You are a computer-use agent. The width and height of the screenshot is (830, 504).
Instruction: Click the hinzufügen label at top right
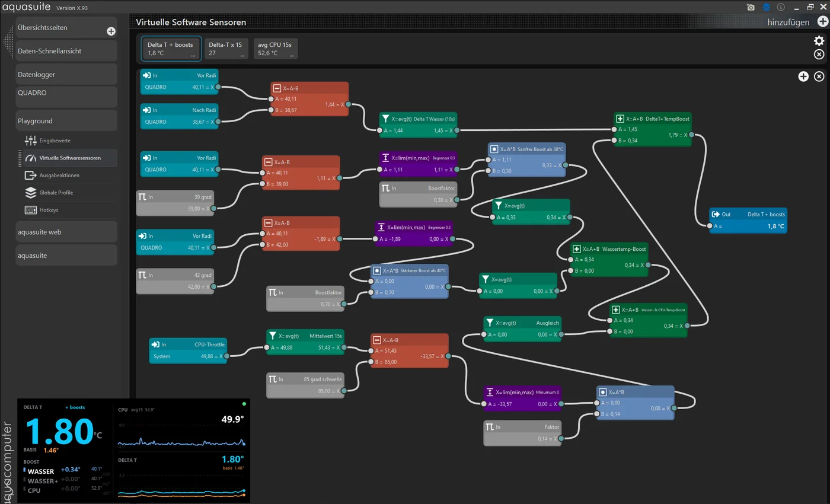pyautogui.click(x=788, y=22)
